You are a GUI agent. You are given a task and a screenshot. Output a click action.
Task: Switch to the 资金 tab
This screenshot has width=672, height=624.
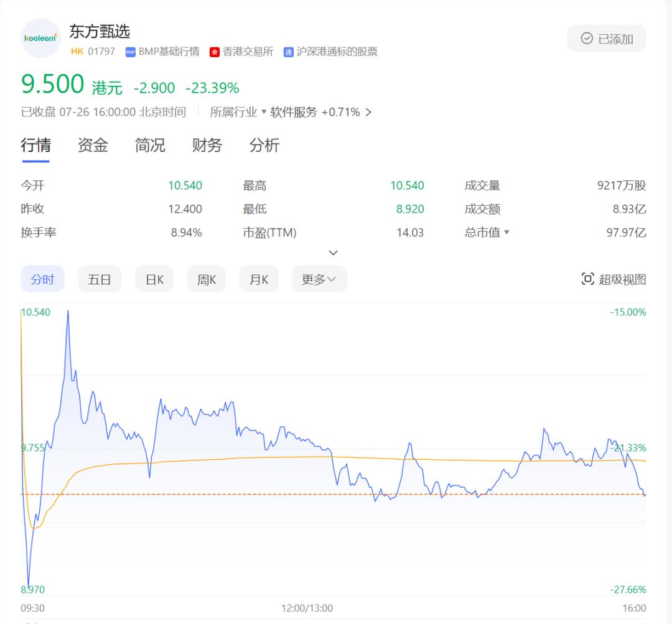tap(93, 146)
